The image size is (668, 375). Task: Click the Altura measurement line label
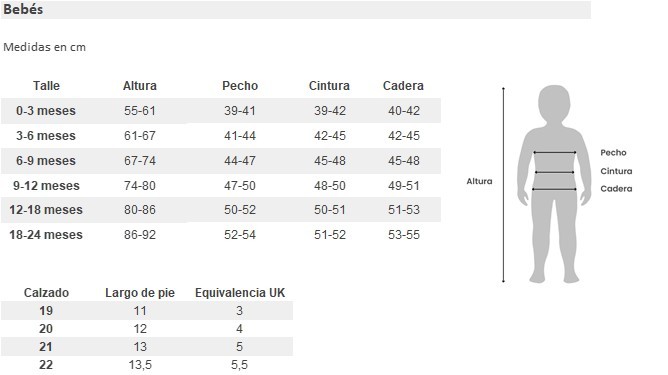coord(479,181)
